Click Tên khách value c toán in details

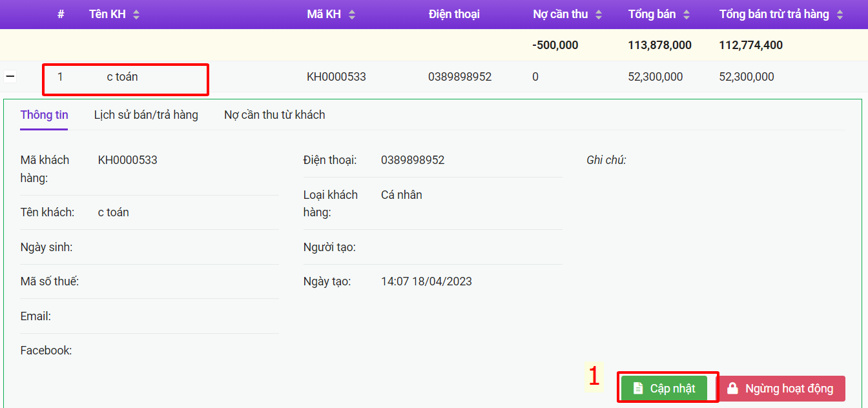(114, 212)
